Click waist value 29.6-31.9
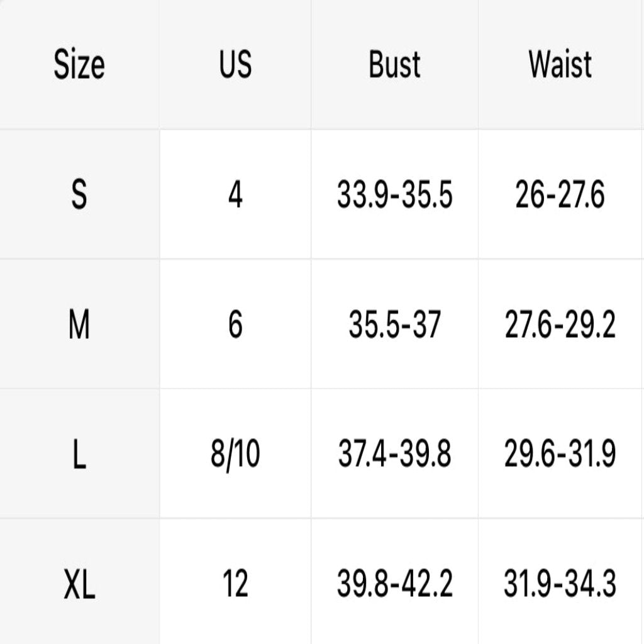 560,454
